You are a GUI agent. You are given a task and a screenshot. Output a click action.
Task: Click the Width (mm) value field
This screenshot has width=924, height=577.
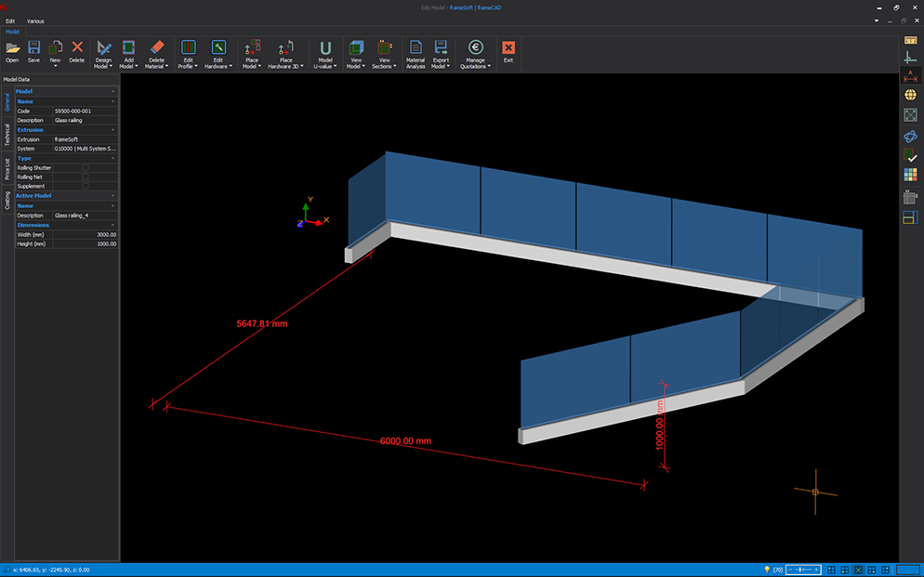pos(86,234)
